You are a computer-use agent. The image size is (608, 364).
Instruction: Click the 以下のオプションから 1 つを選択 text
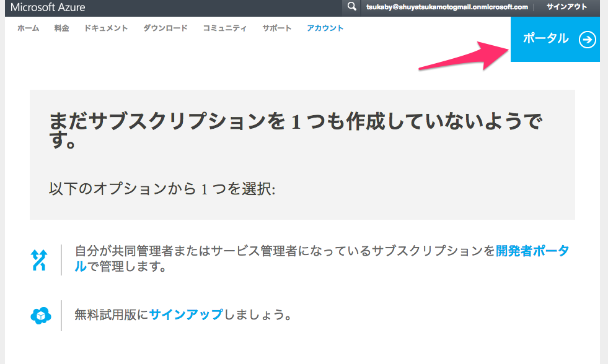pos(162,189)
